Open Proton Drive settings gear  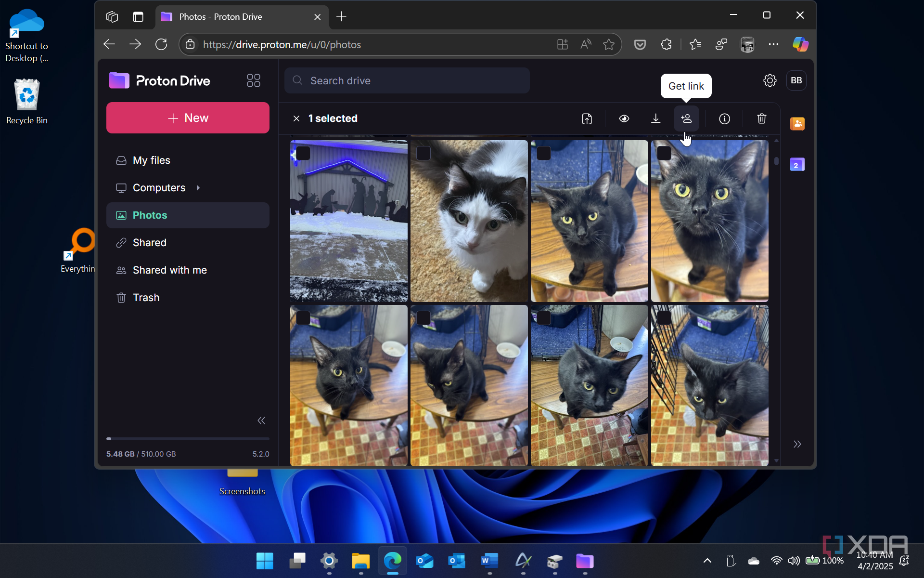[x=770, y=80]
